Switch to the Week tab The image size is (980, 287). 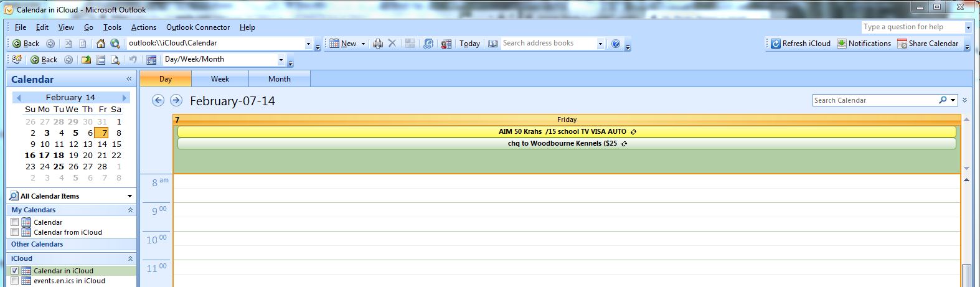(220, 79)
